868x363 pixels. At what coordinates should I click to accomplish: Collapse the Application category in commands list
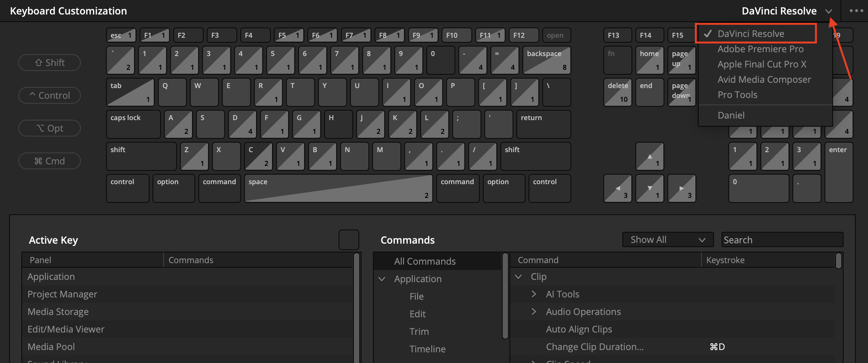pos(382,279)
